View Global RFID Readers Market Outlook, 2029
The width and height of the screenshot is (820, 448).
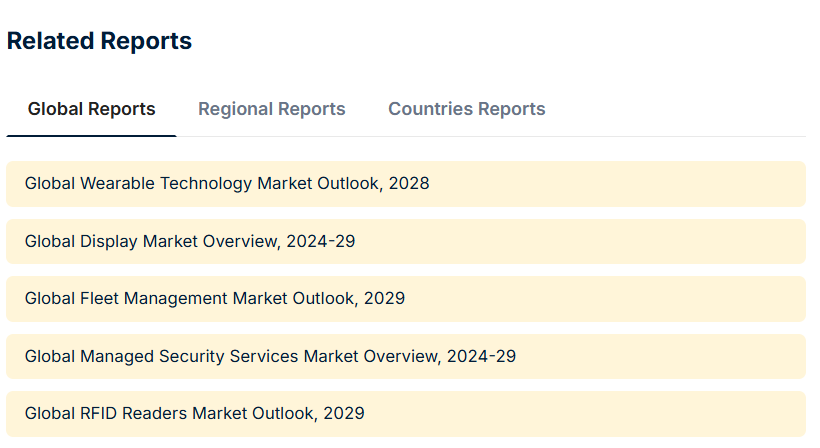click(x=195, y=413)
